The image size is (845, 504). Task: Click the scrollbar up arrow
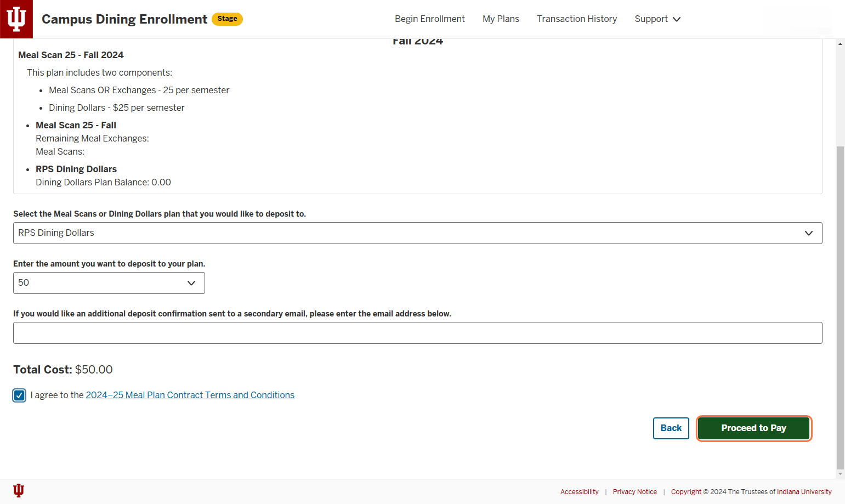pos(840,43)
